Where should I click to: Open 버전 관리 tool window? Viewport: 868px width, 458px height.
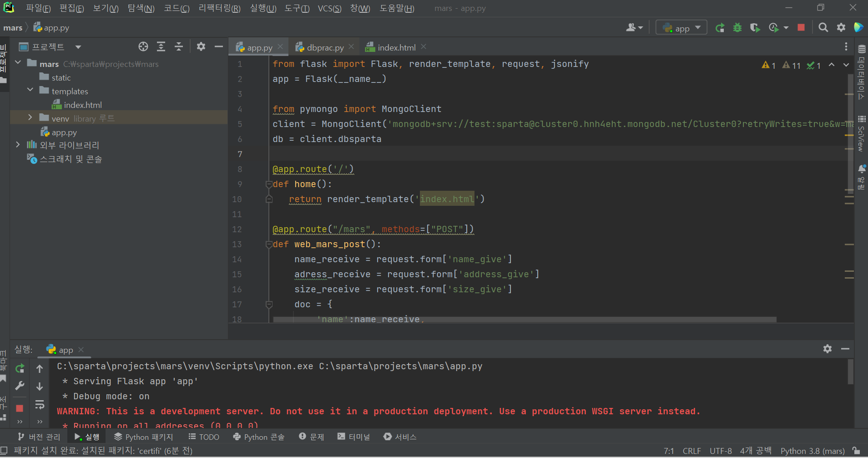[39, 437]
